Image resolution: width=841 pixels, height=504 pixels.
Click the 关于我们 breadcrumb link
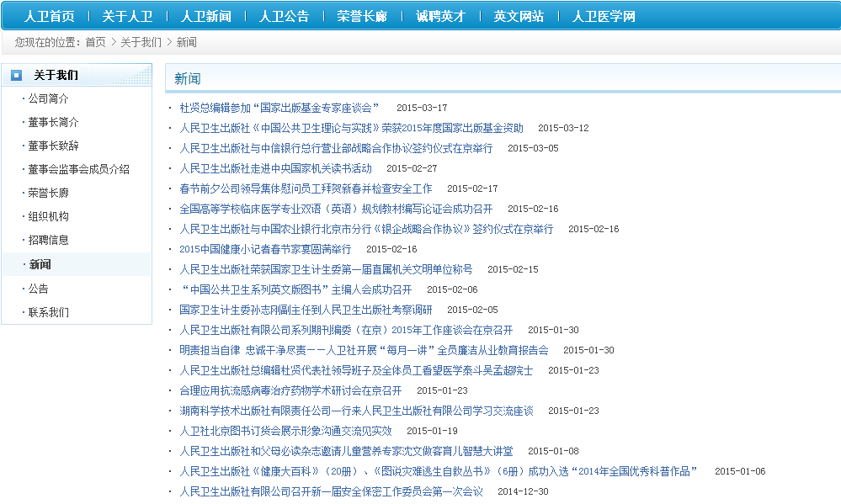(x=141, y=42)
